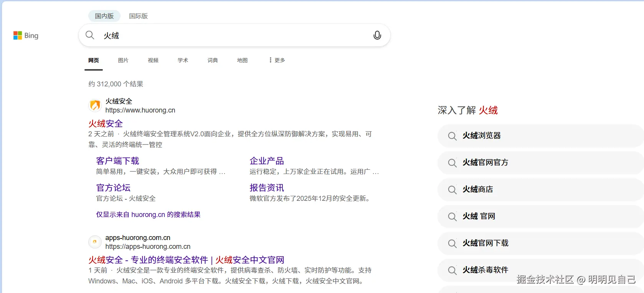Click the 深入了解 火绒 heading

[x=467, y=111]
